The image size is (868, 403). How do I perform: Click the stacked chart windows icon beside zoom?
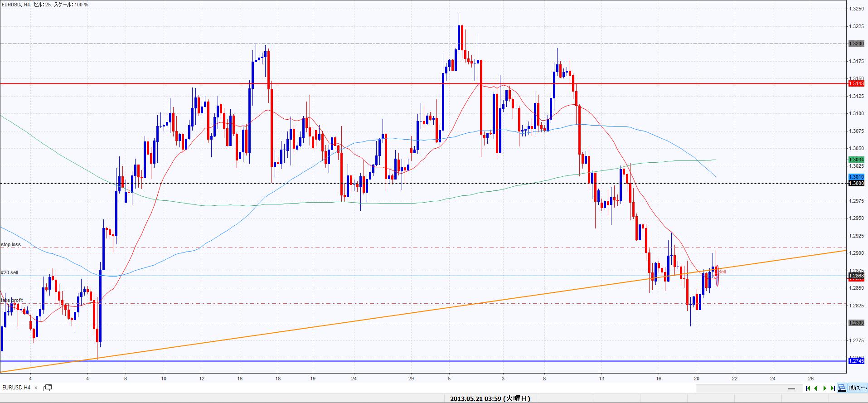point(842,388)
